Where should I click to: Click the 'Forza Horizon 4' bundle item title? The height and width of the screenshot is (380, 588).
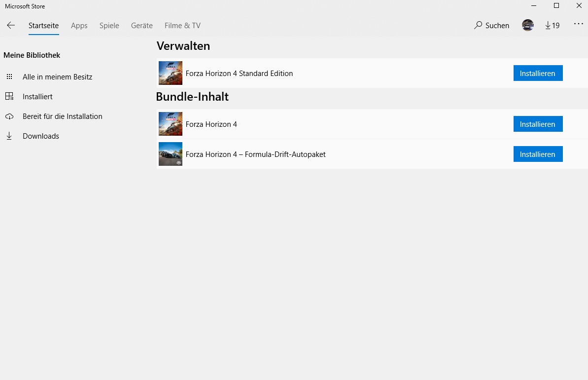point(211,124)
